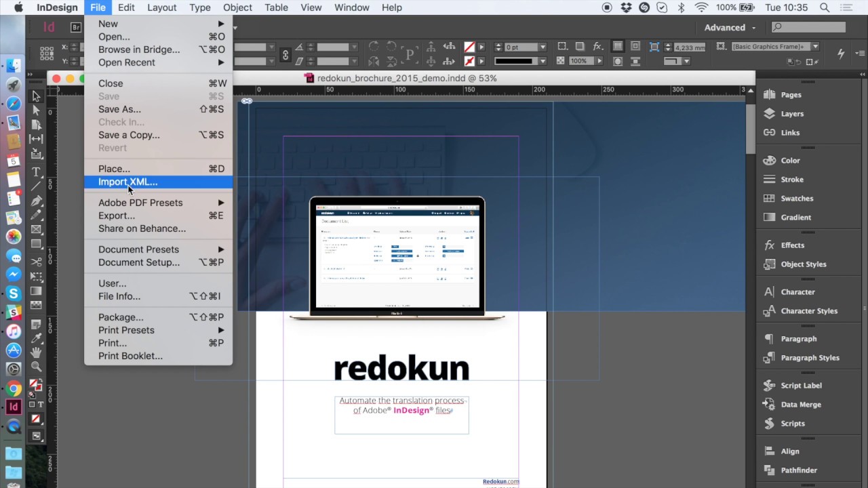Select the Free Transform tool

tap(37, 276)
